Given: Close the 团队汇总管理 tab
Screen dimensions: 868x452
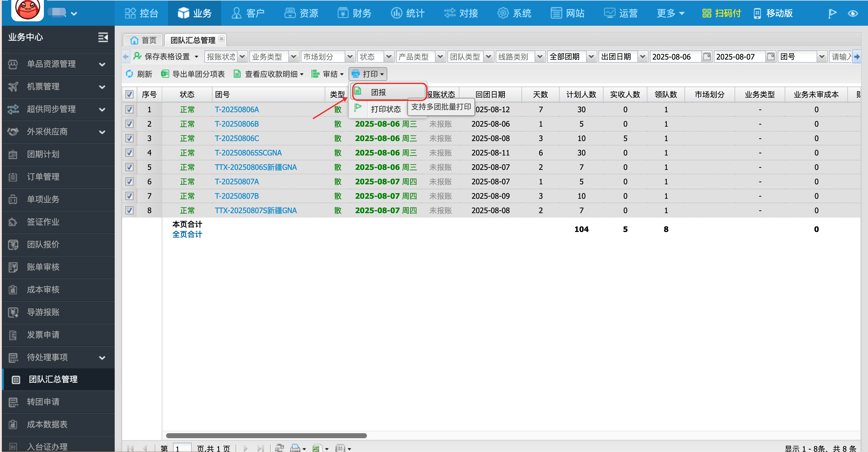Looking at the screenshot, I should coord(221,39).
